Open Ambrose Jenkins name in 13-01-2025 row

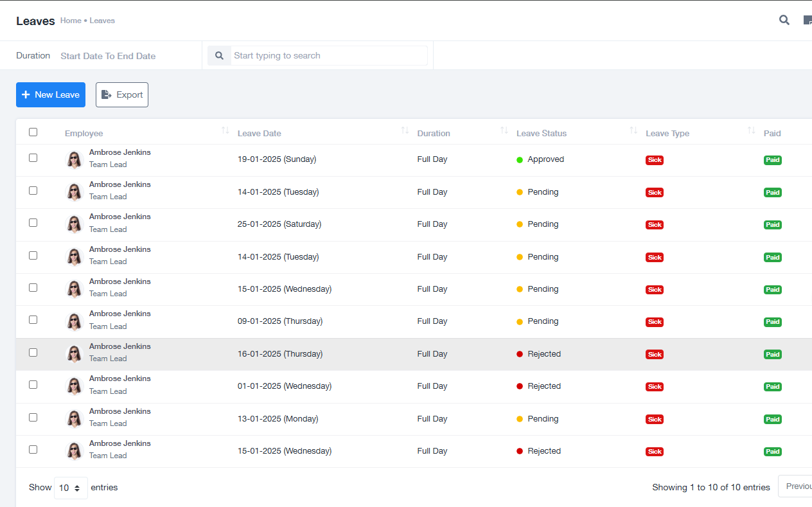point(120,411)
